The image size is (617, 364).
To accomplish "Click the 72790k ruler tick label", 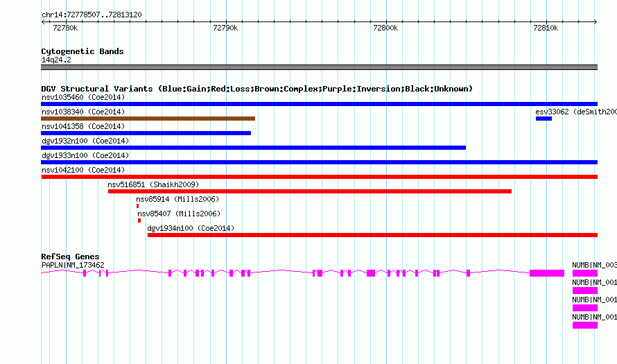I will (225, 28).
